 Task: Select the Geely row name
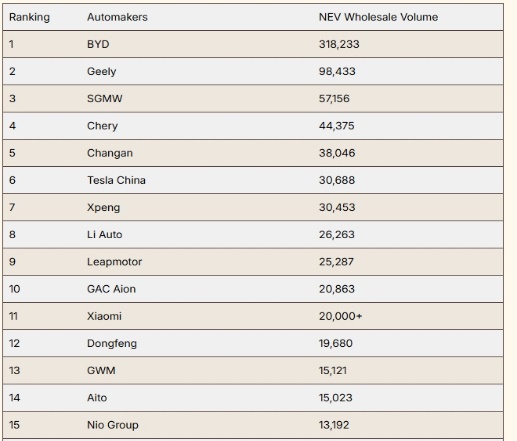pyautogui.click(x=102, y=72)
